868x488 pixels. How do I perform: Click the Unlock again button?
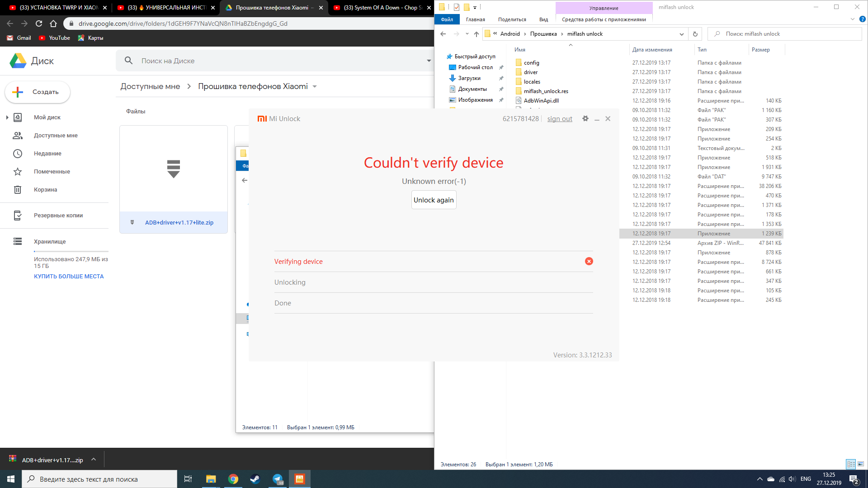tap(434, 200)
